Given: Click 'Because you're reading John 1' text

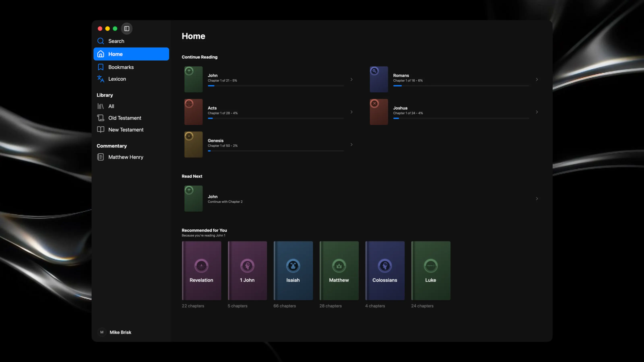Looking at the screenshot, I should coord(203,235).
